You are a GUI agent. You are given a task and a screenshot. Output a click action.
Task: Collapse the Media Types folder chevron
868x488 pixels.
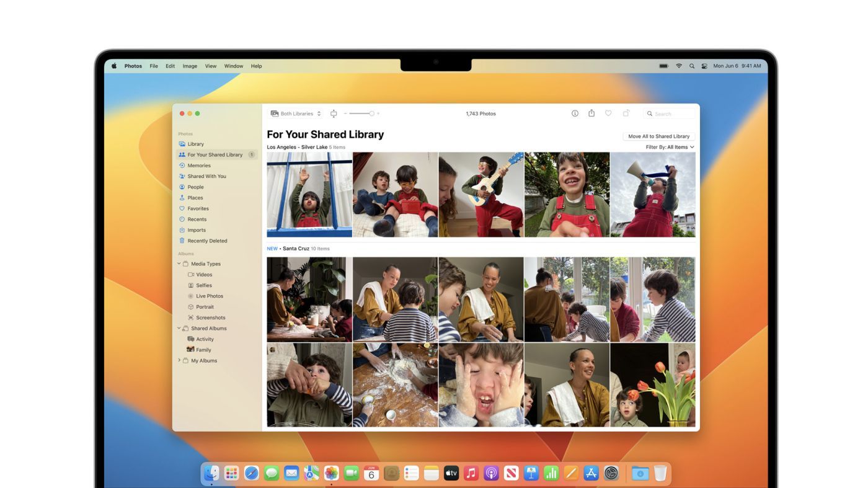tap(179, 264)
